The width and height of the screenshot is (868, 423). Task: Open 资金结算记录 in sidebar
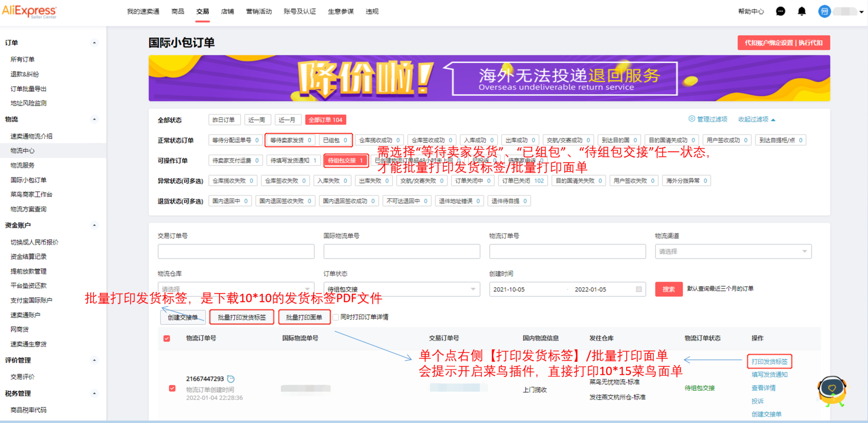tap(29, 257)
